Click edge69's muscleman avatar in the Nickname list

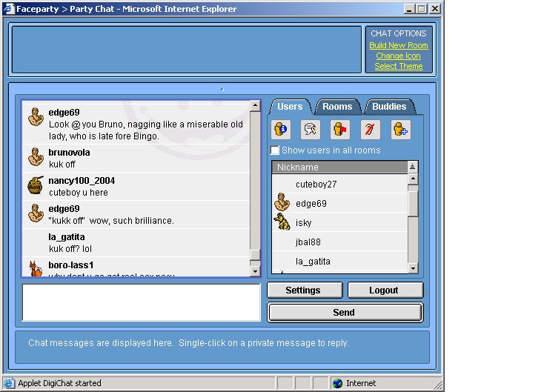pyautogui.click(x=282, y=202)
